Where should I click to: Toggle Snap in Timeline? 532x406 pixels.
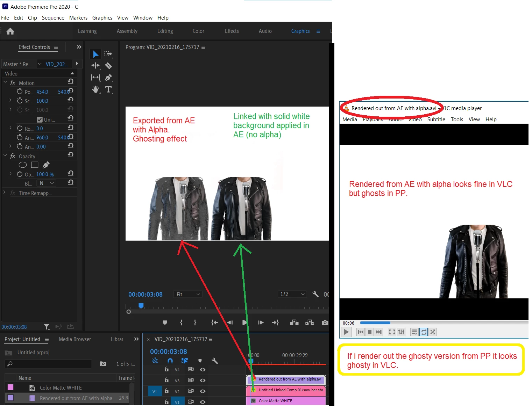click(170, 361)
